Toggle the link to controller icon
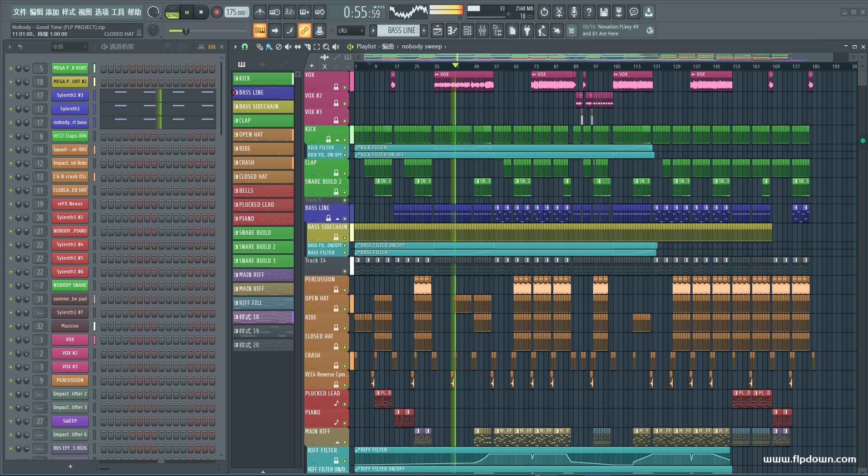This screenshot has height=476, width=868. point(305,31)
